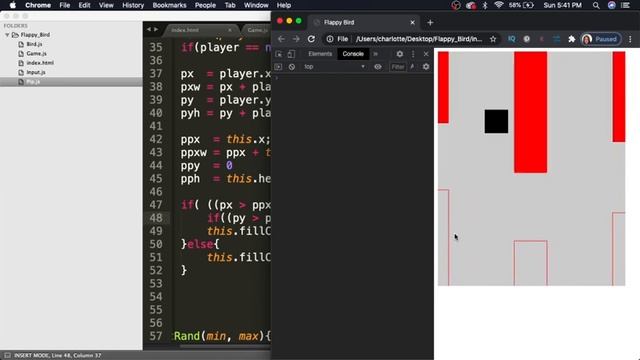640x360 pixels.
Task: Go to previous editor tab arrow
Action: (x=149, y=29)
